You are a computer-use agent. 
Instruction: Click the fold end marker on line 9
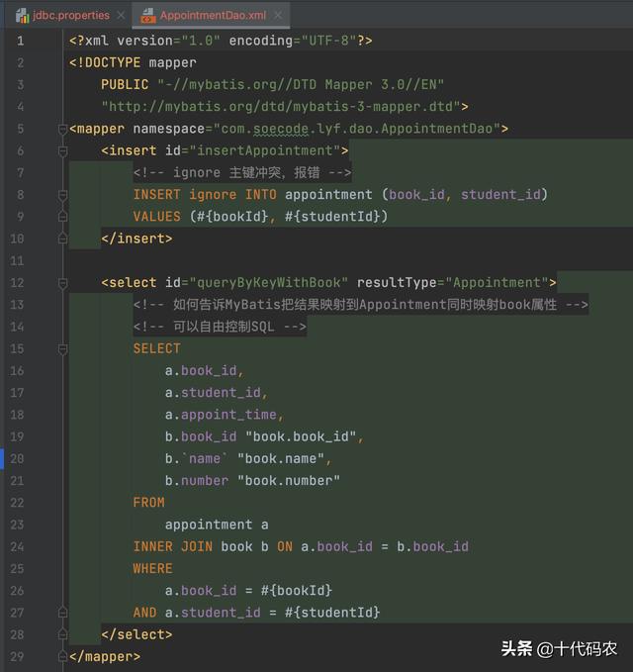click(x=63, y=217)
